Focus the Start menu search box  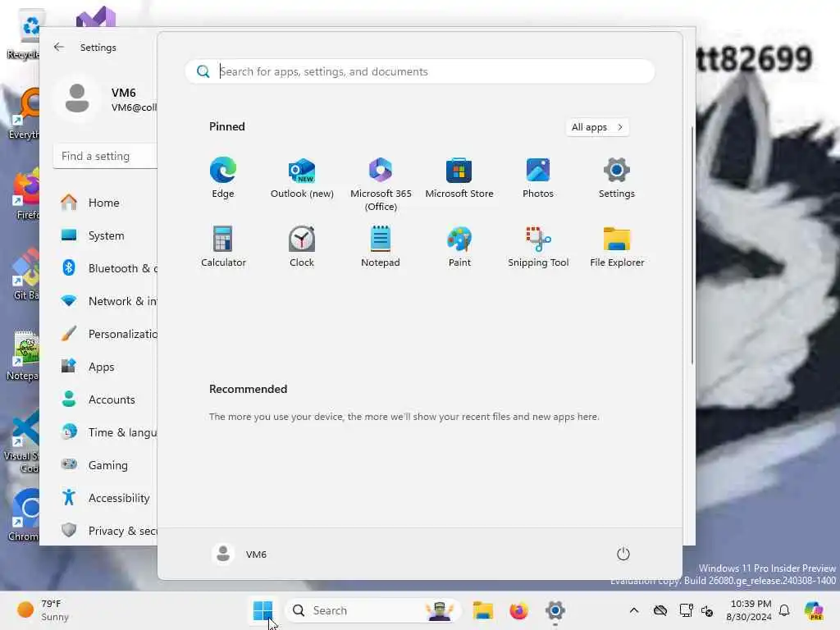[x=420, y=71]
